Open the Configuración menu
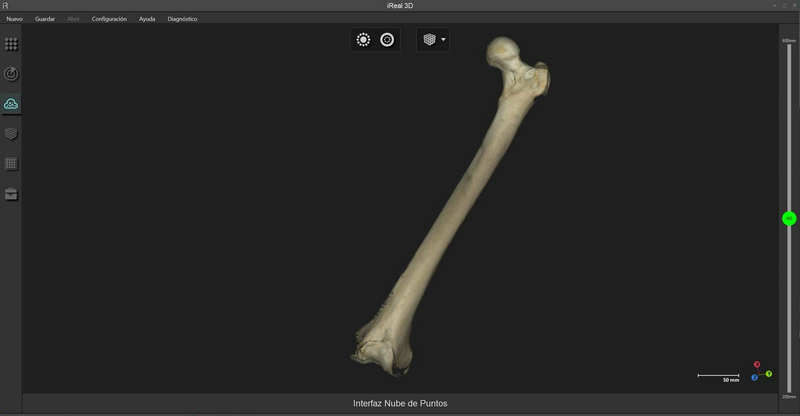This screenshot has height=416, width=800. coord(109,19)
